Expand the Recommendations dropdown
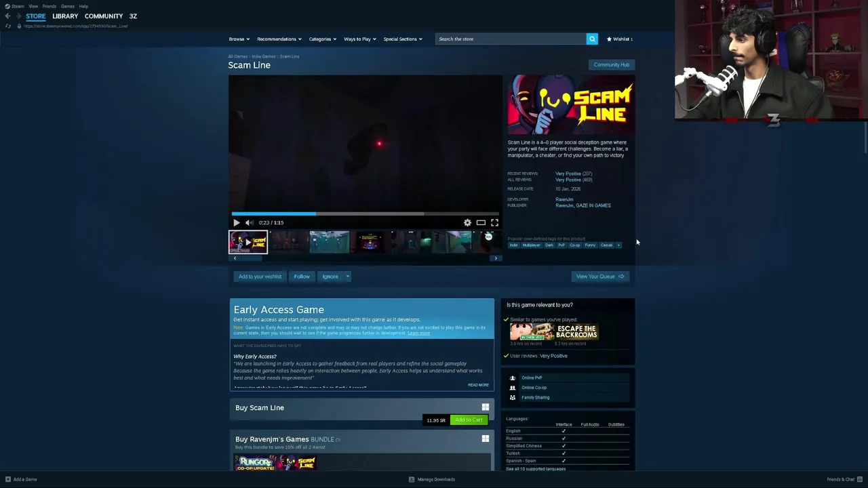Screen dimensions: 868x488 [x=279, y=39]
